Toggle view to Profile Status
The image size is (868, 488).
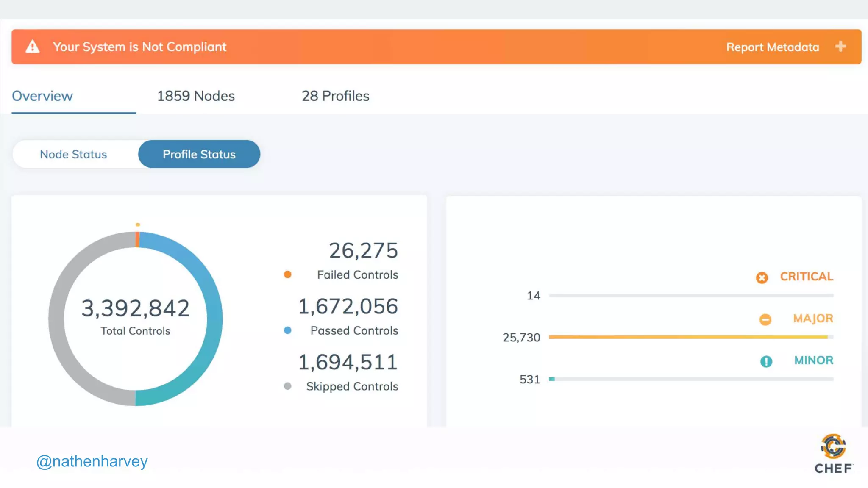coord(199,154)
